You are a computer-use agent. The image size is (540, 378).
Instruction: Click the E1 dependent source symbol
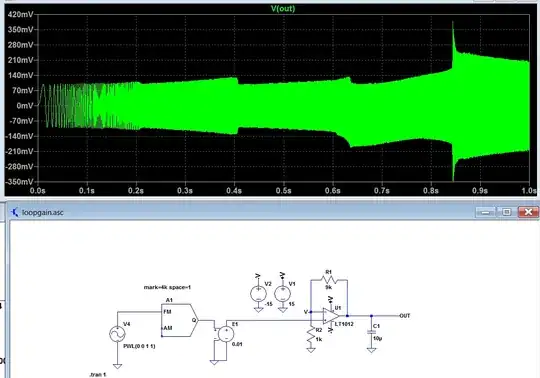226,334
